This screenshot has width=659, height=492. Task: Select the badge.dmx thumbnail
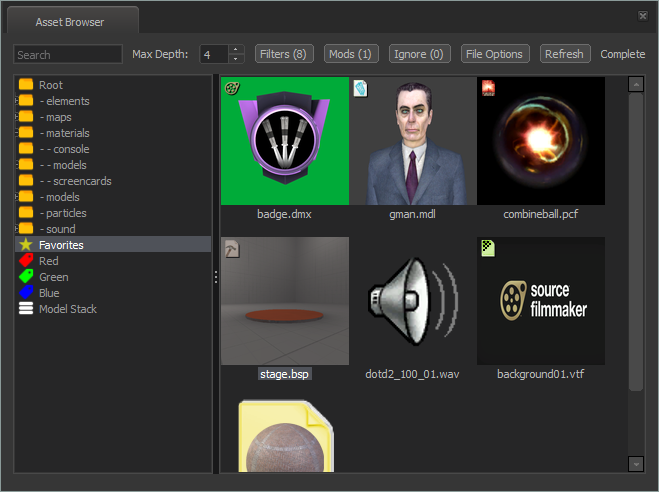285,141
